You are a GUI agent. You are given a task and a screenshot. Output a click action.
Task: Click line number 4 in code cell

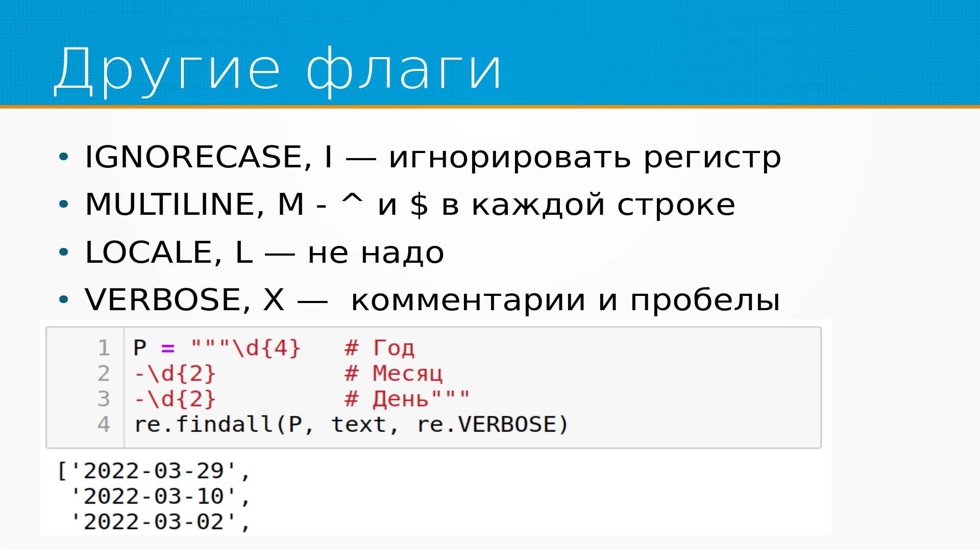coord(104,425)
